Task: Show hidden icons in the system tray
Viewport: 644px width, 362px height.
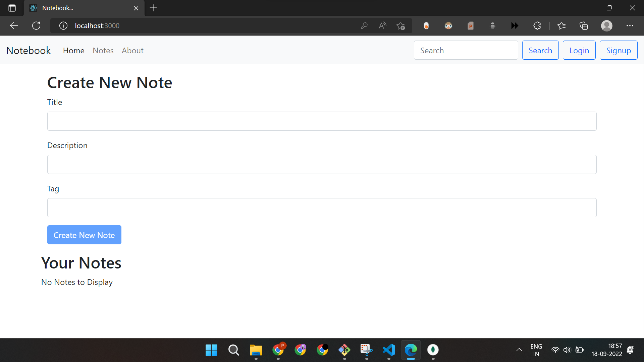Action: [x=519, y=350]
